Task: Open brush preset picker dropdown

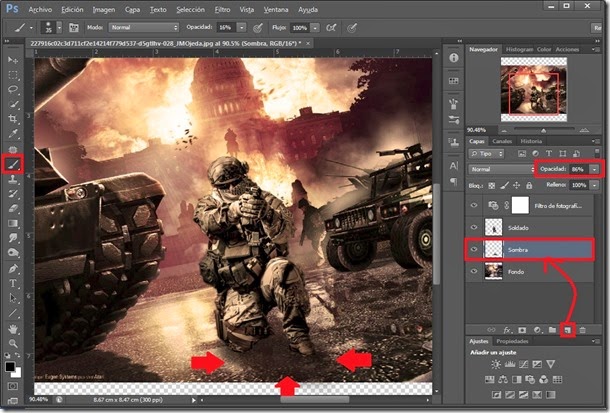Action: (59, 28)
